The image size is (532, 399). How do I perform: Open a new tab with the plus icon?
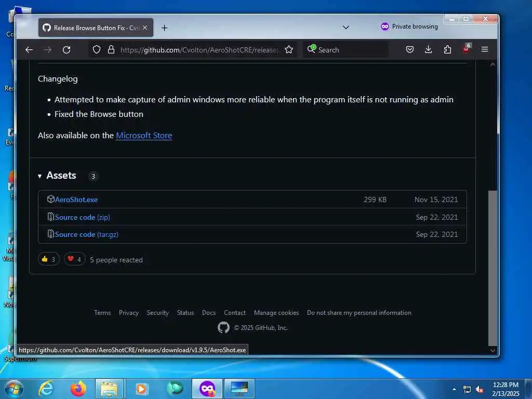pyautogui.click(x=165, y=28)
